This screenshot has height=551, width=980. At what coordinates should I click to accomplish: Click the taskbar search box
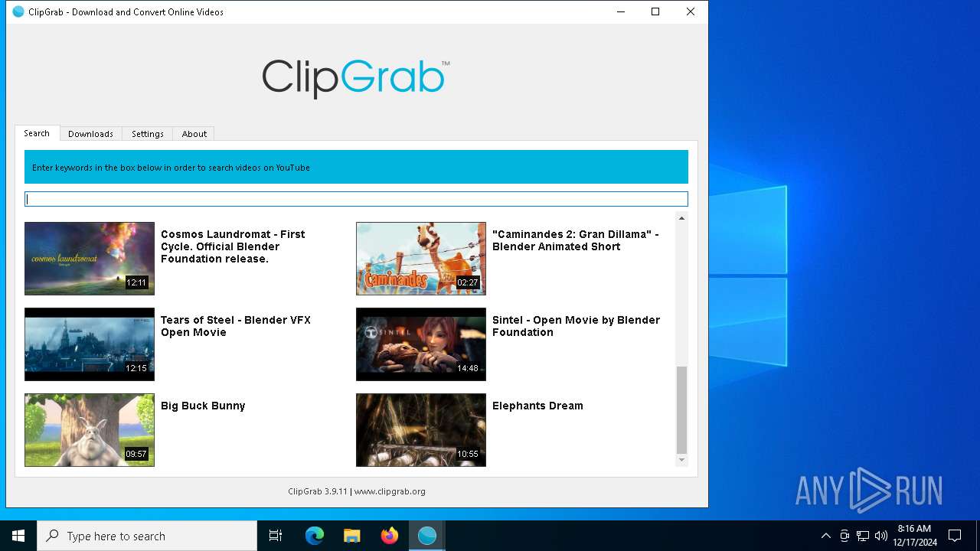coord(147,536)
